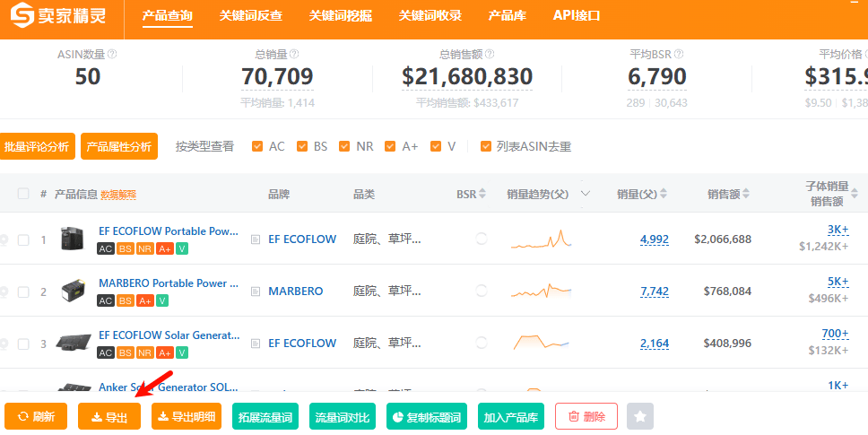Image resolution: width=868 pixels, height=435 pixels.
Task: Sort by BSR column arrows
Action: (482, 194)
